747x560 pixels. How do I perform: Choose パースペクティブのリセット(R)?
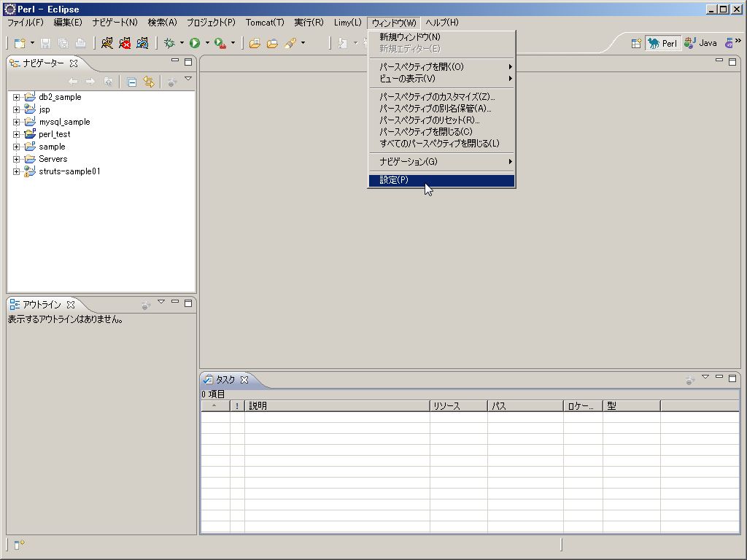click(441, 120)
